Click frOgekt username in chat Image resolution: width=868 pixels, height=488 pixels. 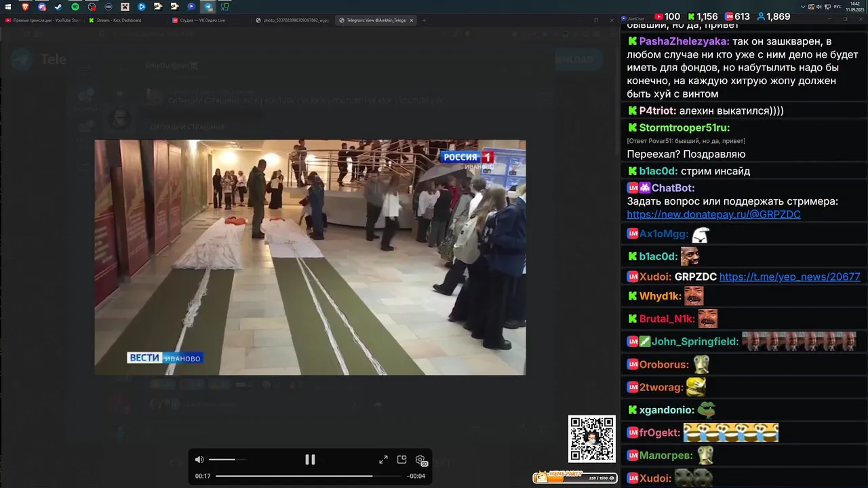click(x=659, y=432)
